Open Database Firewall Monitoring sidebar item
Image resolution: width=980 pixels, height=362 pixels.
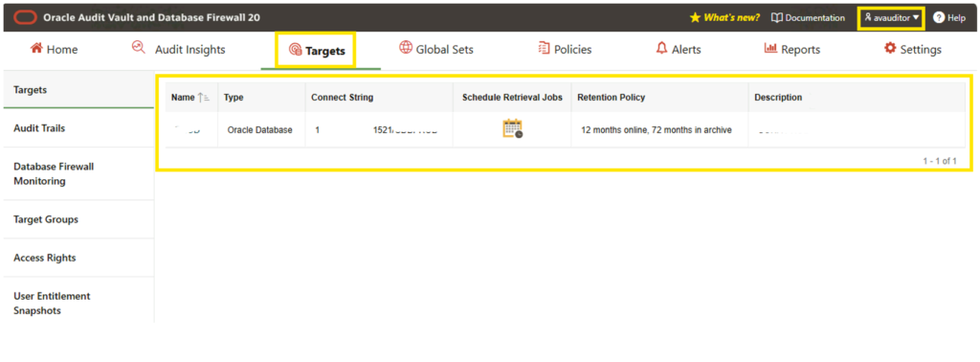[x=78, y=173]
